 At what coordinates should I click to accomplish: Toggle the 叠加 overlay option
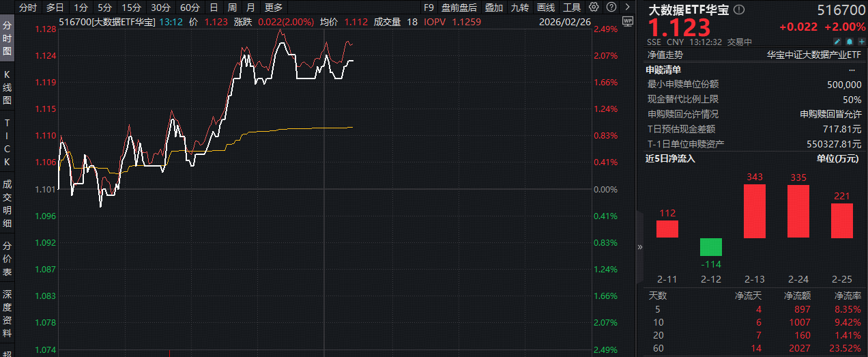click(494, 8)
